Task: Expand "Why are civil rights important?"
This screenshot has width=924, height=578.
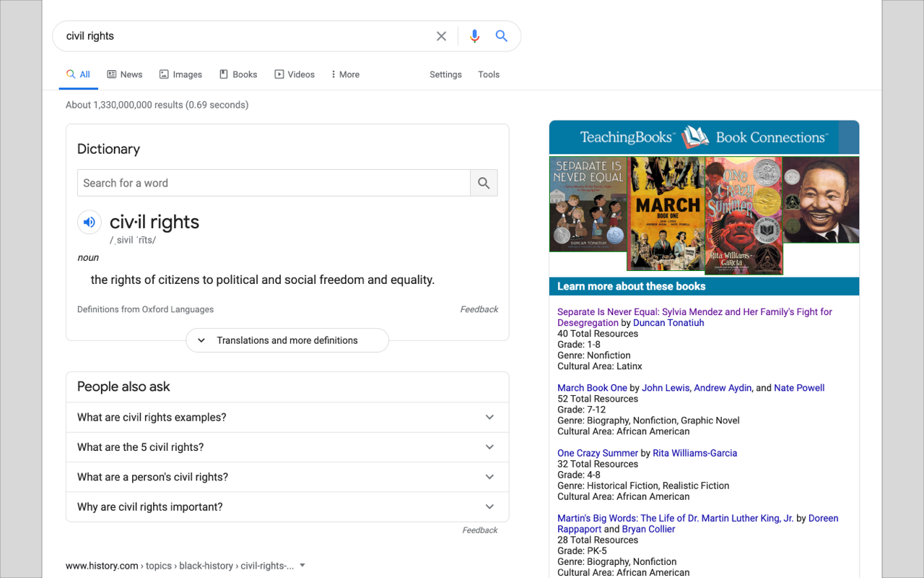Action: coord(287,507)
